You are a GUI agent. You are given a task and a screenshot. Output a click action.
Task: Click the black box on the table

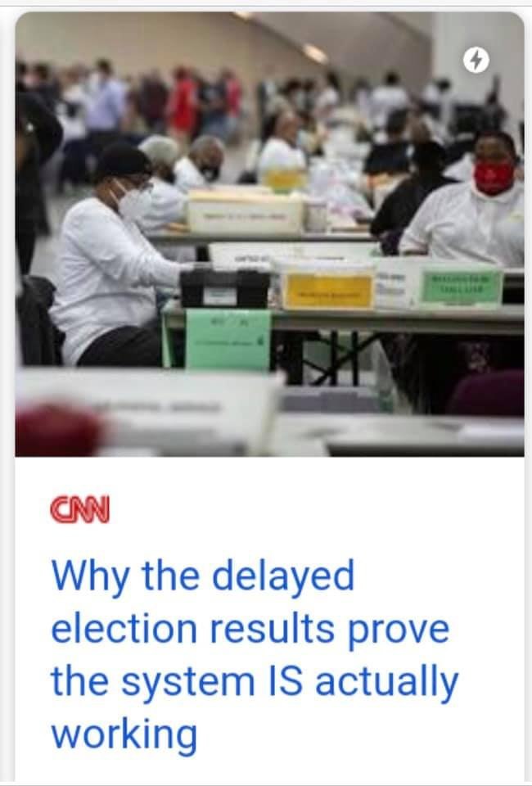pyautogui.click(x=224, y=288)
